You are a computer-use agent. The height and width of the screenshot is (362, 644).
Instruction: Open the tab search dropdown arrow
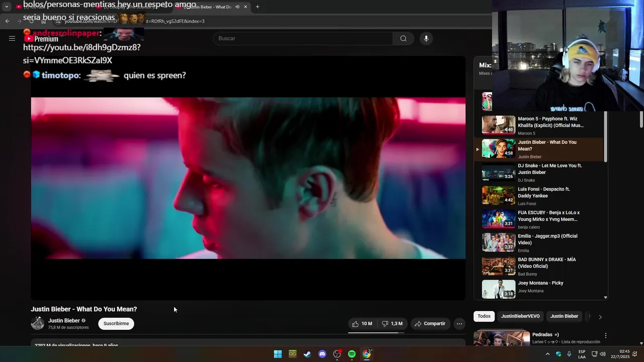coord(7,7)
